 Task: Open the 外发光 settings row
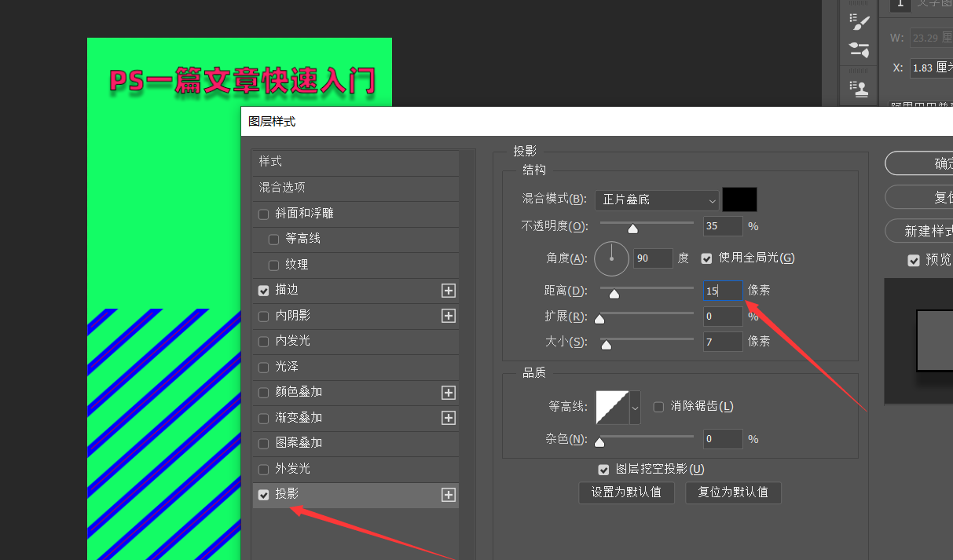pos(355,470)
